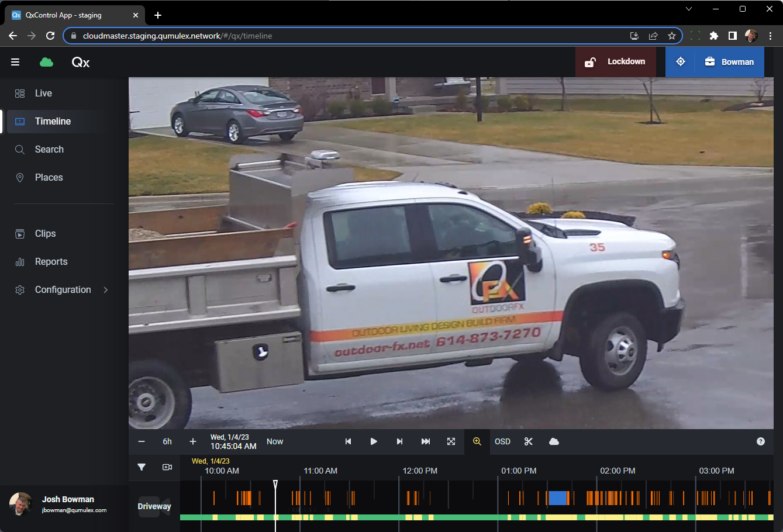This screenshot has width=783, height=532.
Task: Select the Driveway camera row
Action: 154,506
